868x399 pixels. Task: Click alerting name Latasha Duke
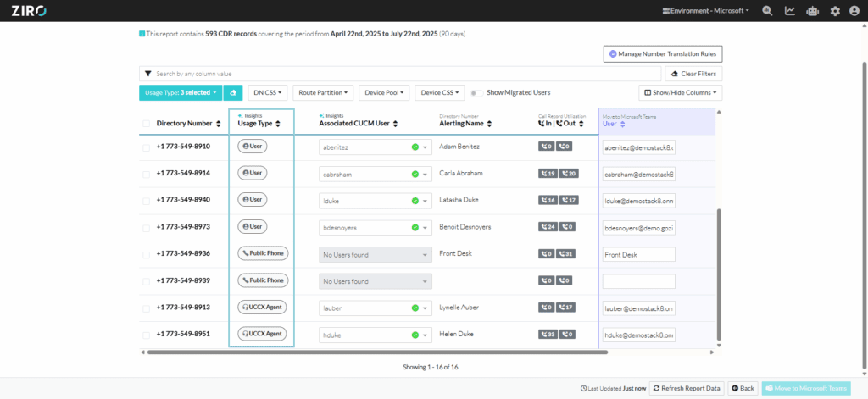coord(459,200)
